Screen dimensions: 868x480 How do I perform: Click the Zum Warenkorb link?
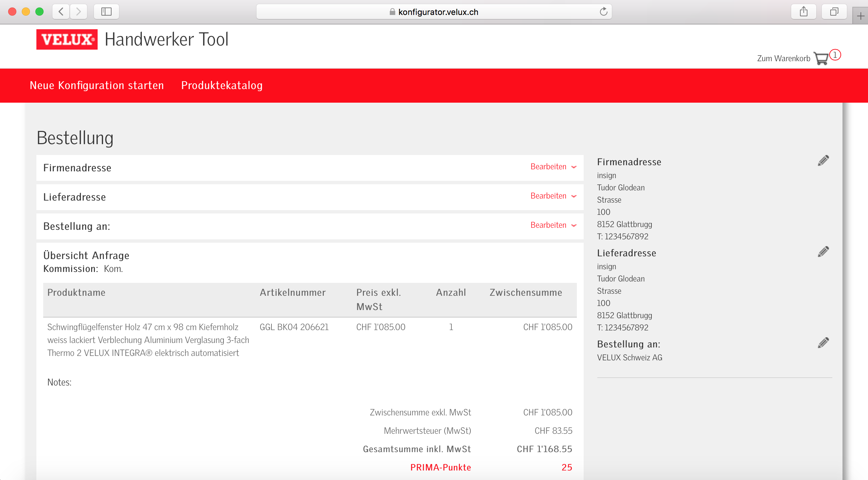click(784, 58)
